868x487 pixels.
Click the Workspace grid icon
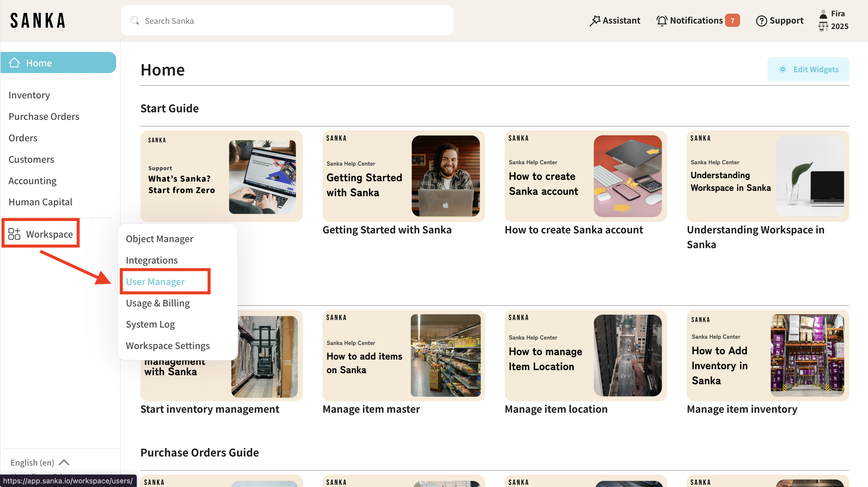click(14, 234)
